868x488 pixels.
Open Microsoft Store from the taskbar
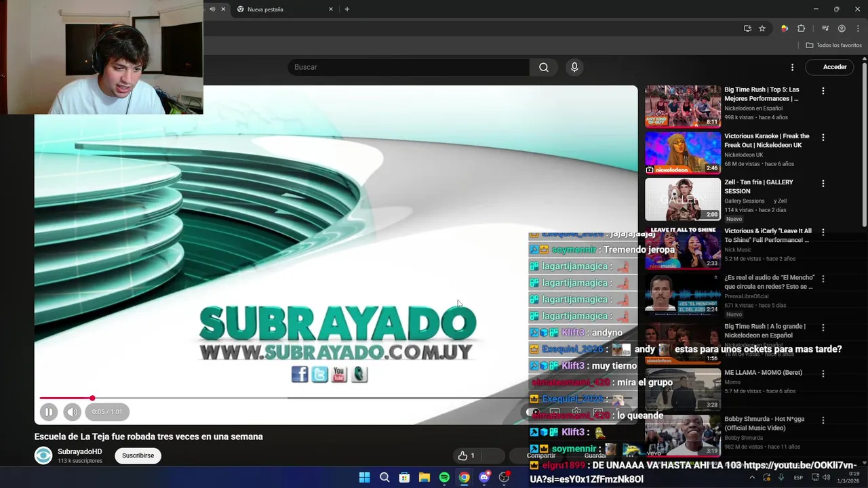point(404,477)
